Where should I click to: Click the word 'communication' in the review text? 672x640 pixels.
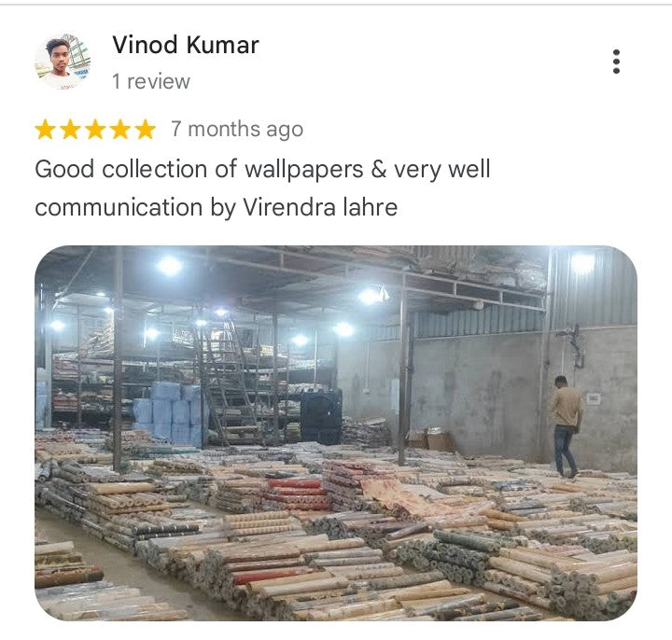click(x=119, y=207)
